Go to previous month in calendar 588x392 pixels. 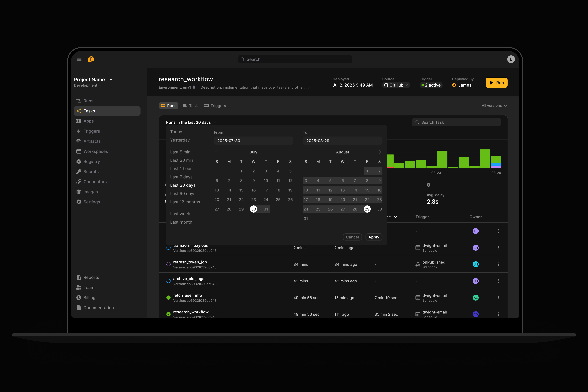[216, 152]
